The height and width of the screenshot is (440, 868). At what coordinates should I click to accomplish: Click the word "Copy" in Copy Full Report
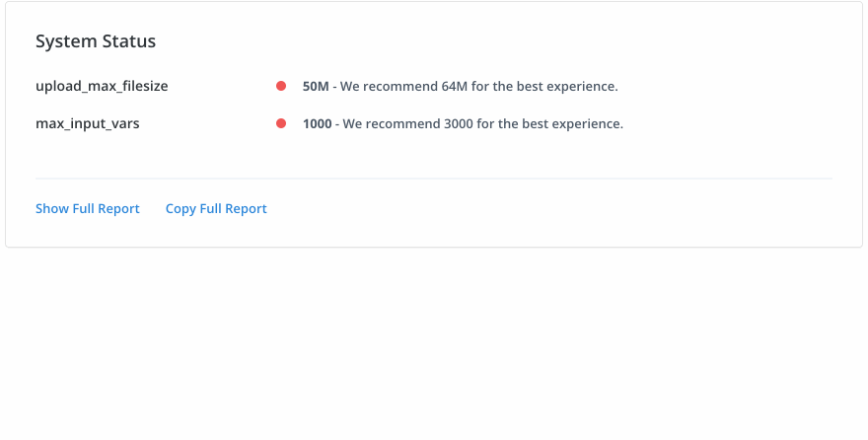pyautogui.click(x=181, y=209)
